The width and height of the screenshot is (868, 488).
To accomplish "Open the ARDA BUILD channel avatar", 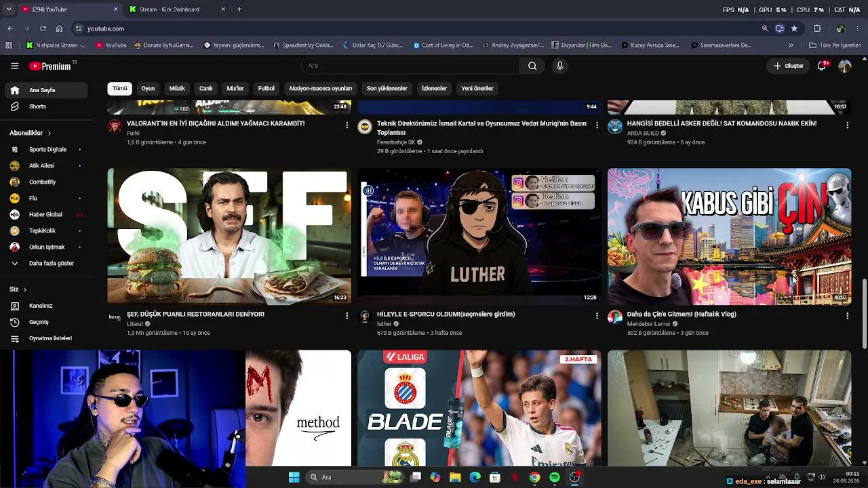I will point(615,127).
